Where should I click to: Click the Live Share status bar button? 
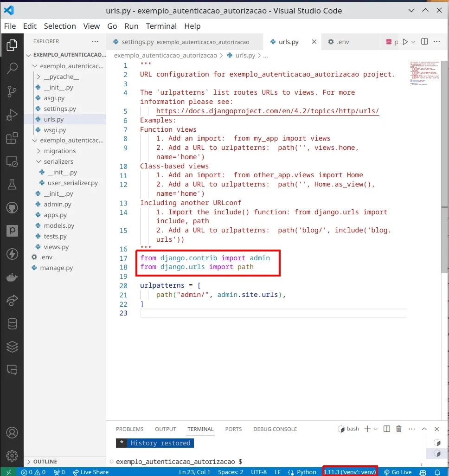[x=90, y=472]
